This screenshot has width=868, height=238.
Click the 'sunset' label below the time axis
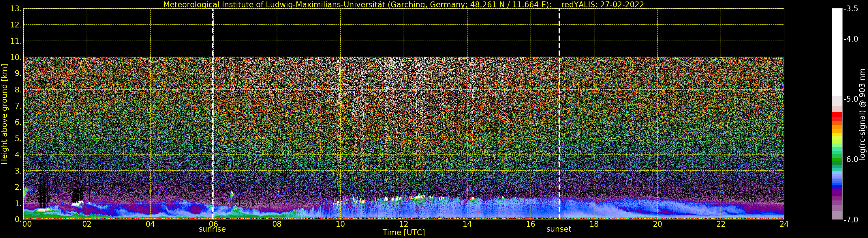pyautogui.click(x=559, y=229)
